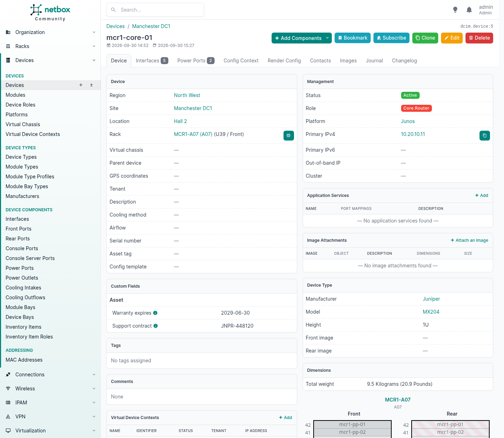
Task: Copy the Primary IPv4 address
Action: 484,136
